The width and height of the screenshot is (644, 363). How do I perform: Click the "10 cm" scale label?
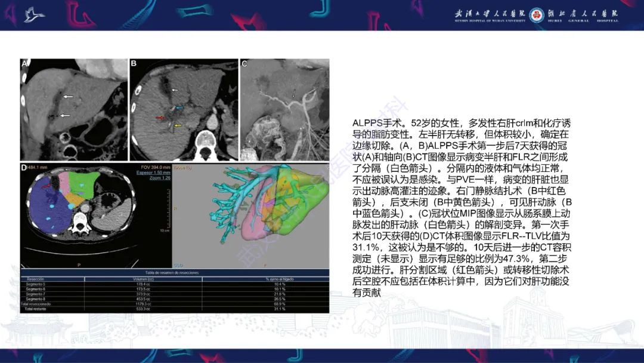click(x=165, y=230)
